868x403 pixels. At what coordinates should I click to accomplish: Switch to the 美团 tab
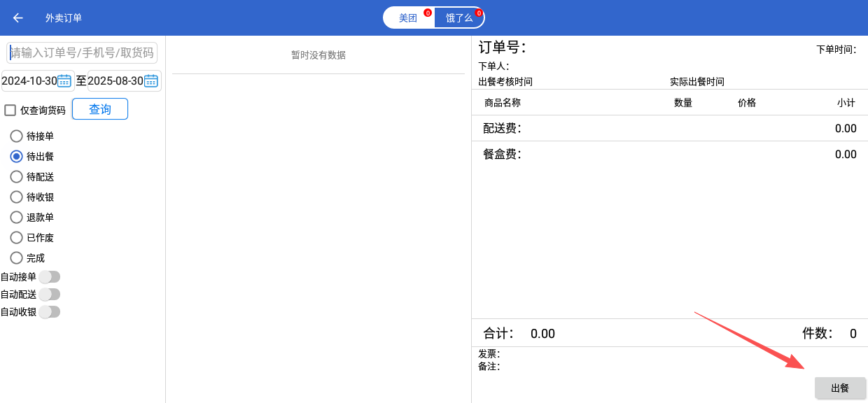[x=408, y=18]
